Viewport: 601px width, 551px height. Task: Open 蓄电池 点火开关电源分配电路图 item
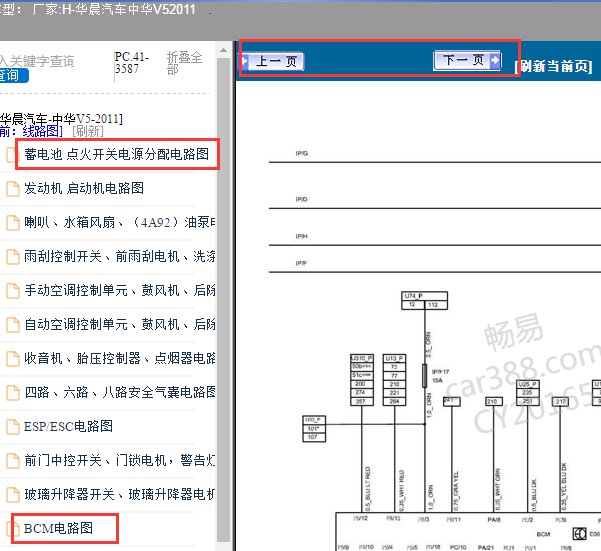[x=117, y=154]
